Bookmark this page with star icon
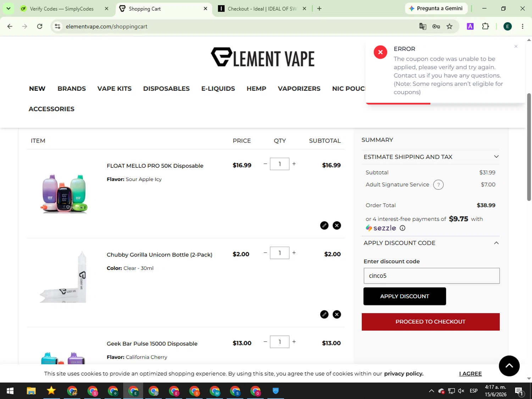 (x=449, y=27)
